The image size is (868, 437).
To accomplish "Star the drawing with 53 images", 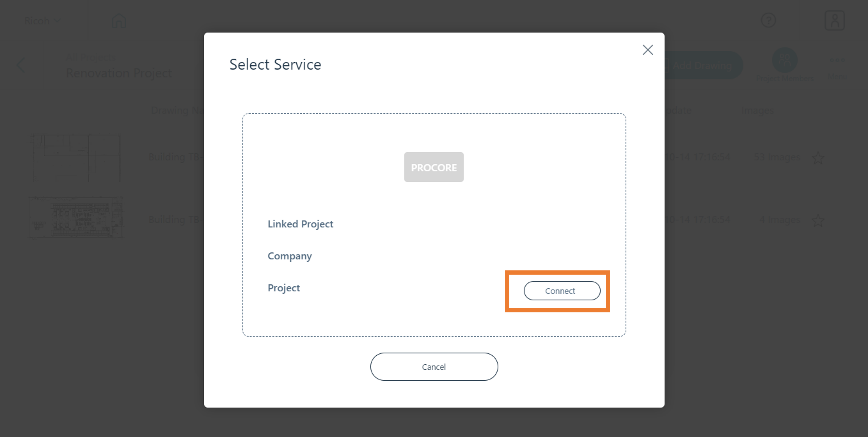I will coord(818,157).
